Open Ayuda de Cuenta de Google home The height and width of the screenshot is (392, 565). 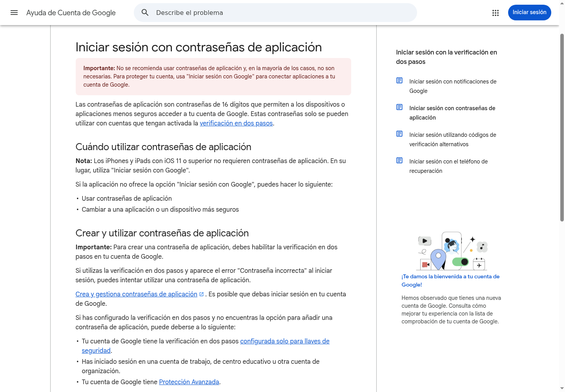click(x=71, y=13)
